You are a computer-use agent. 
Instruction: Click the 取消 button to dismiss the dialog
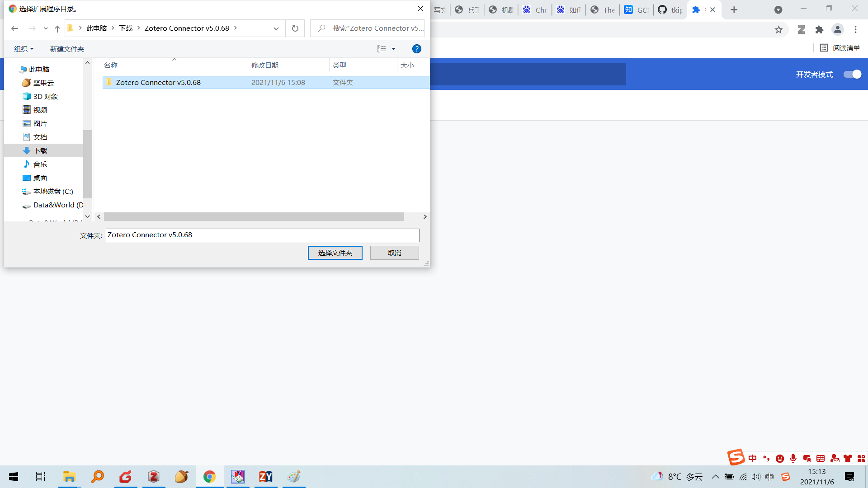[x=394, y=253]
